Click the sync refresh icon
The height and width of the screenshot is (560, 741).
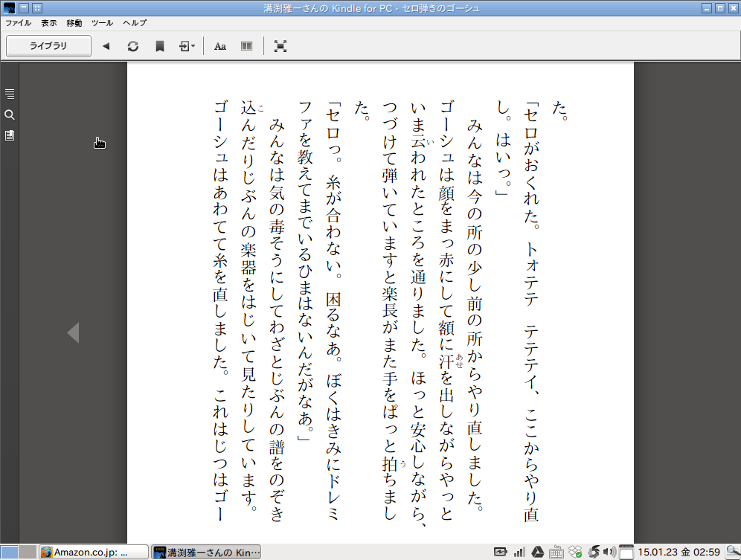pyautogui.click(x=132, y=46)
